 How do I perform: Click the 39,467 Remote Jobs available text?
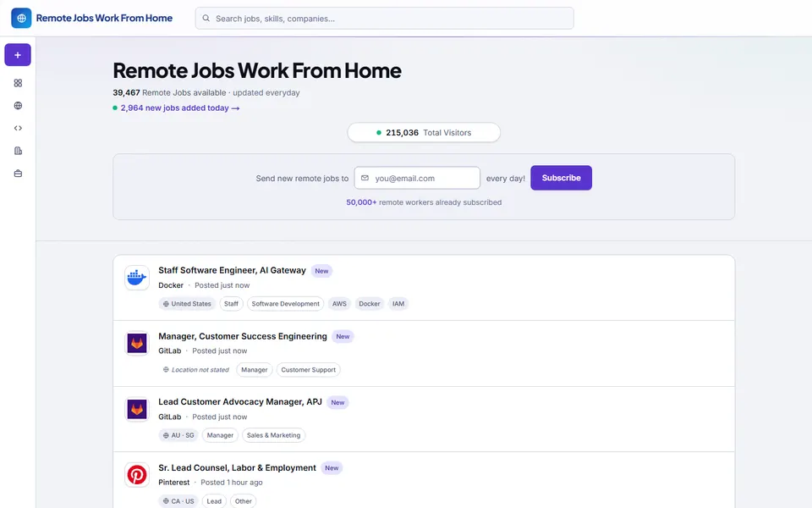pos(169,93)
